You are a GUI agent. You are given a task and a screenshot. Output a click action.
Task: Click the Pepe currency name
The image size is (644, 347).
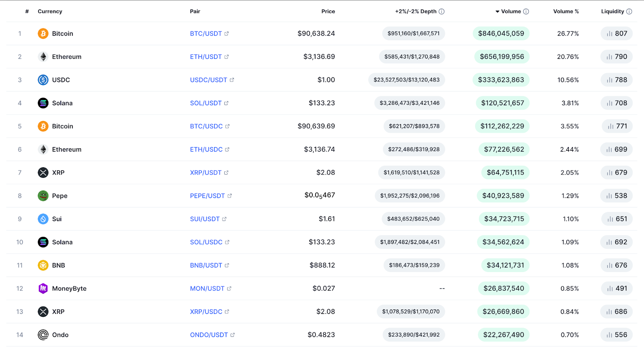[60, 196]
